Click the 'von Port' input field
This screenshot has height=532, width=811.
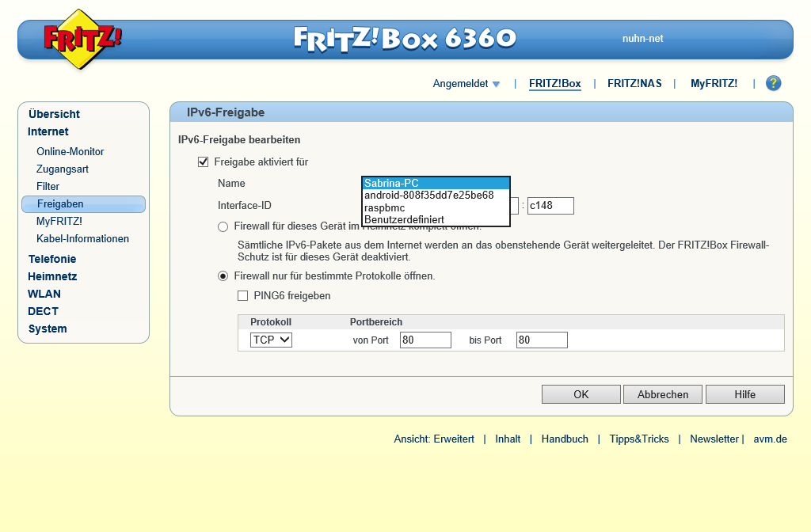point(425,340)
